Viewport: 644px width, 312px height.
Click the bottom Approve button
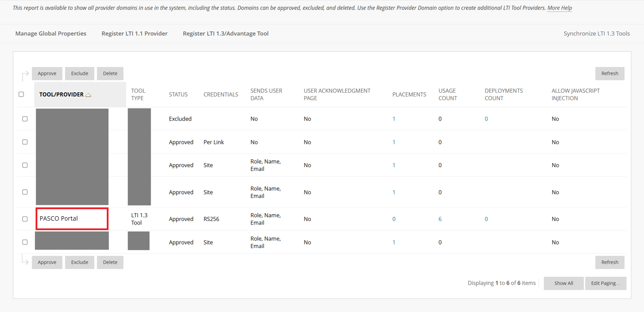[47, 262]
